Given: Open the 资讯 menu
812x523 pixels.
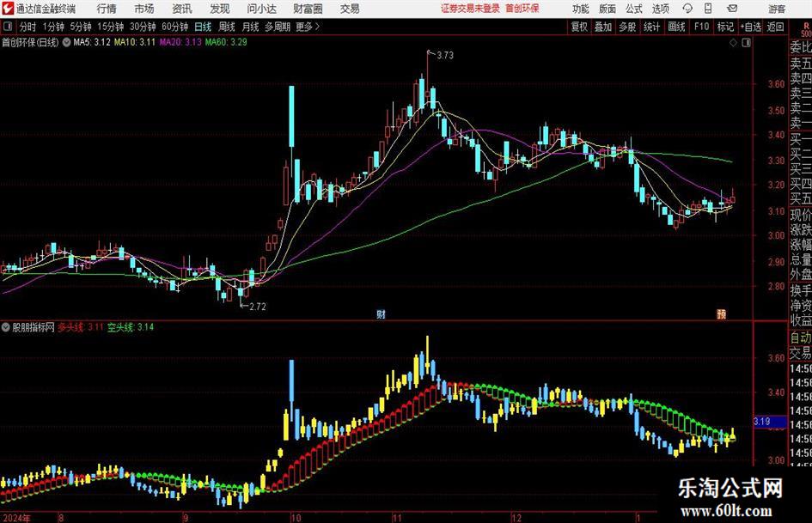Looking at the screenshot, I should pyautogui.click(x=182, y=9).
